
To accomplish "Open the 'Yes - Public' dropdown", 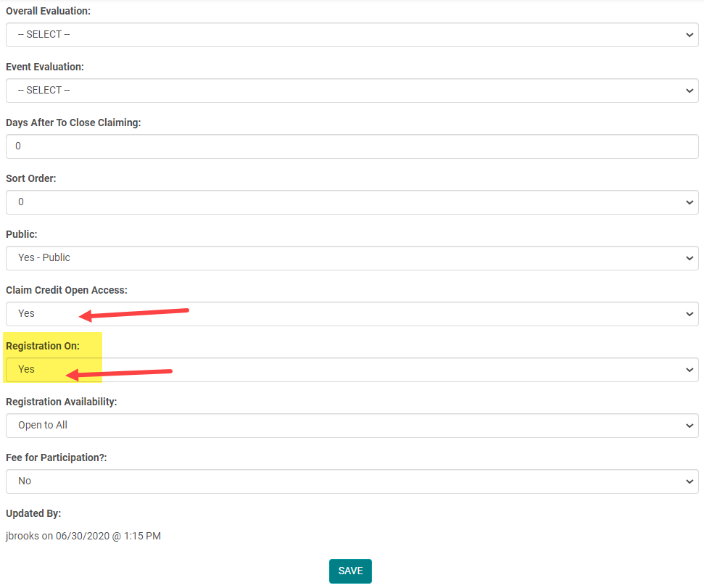I will tap(352, 258).
